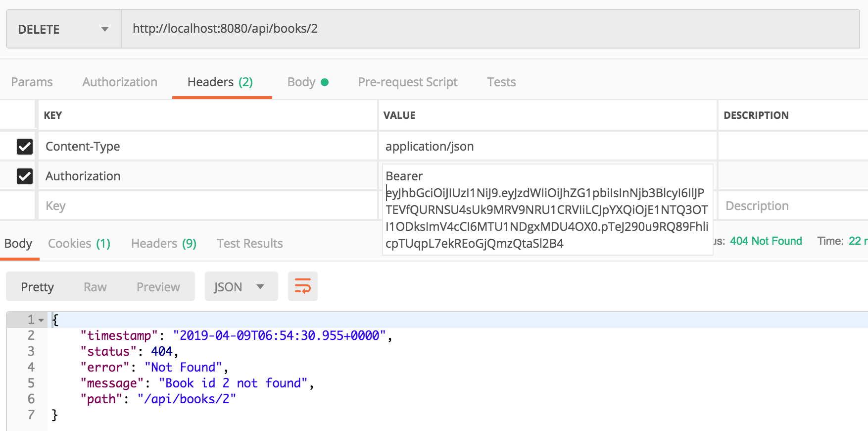This screenshot has height=431, width=868.
Task: Switch to the Params tab
Action: click(x=32, y=82)
